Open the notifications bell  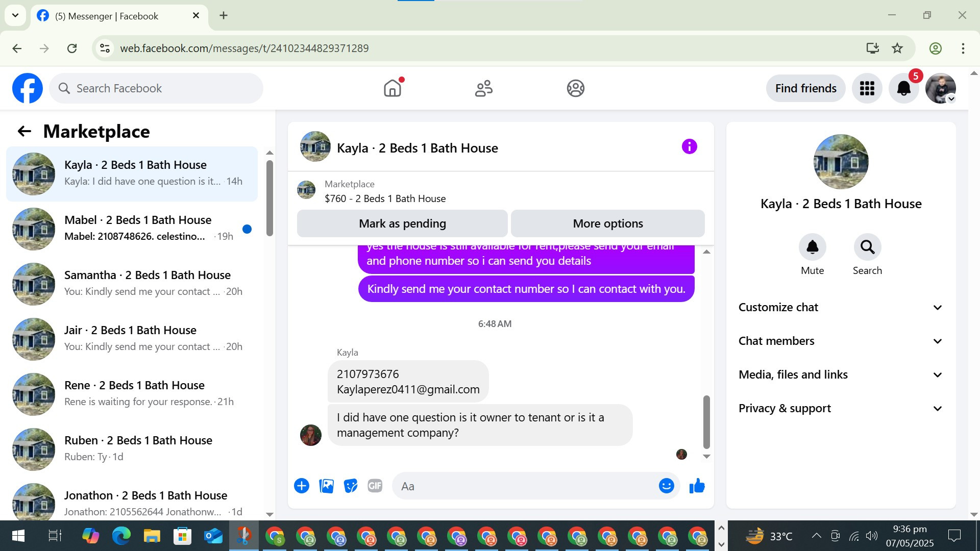click(903, 88)
